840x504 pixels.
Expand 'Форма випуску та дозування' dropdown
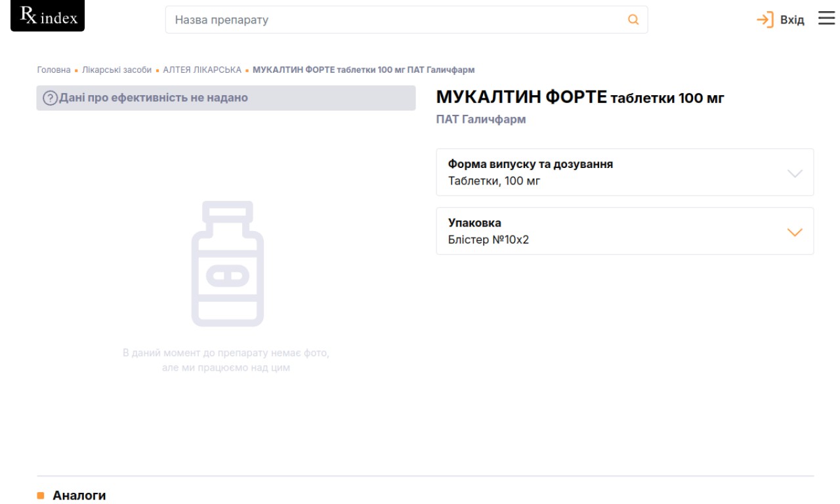pyautogui.click(x=625, y=173)
